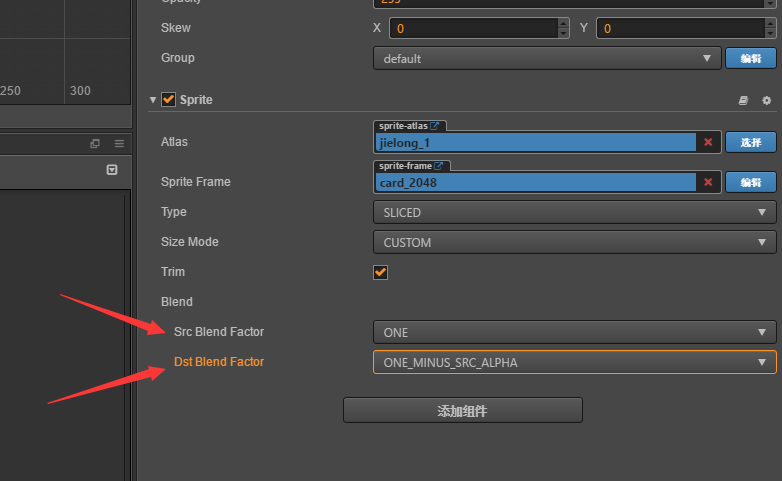Open the Group default dropdown
The image size is (782, 481).
[547, 58]
